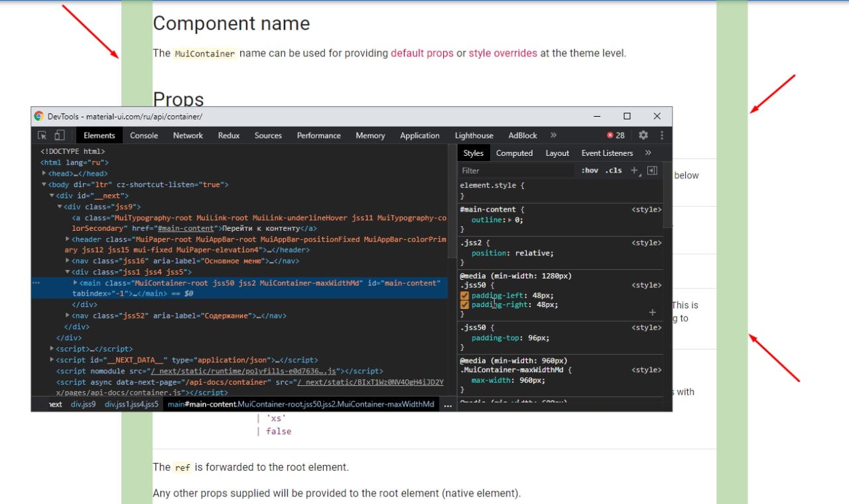
Task: Toggle the :hov element state panel
Action: (590, 170)
